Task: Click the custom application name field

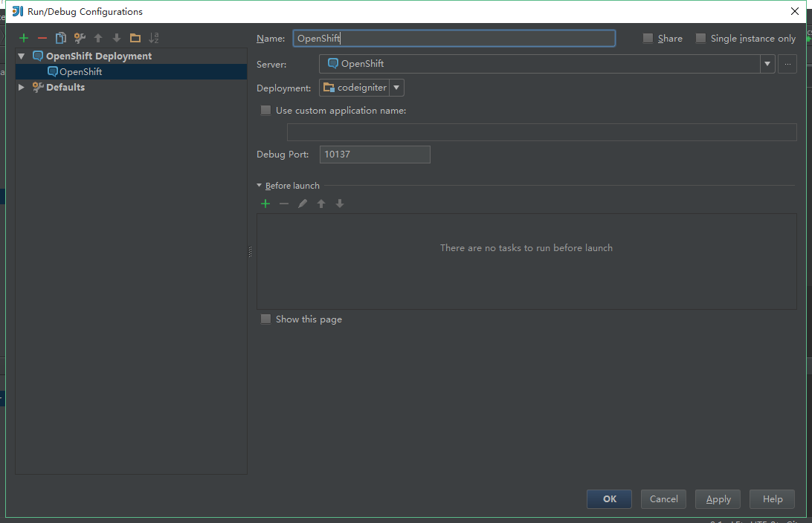Action: pos(541,132)
